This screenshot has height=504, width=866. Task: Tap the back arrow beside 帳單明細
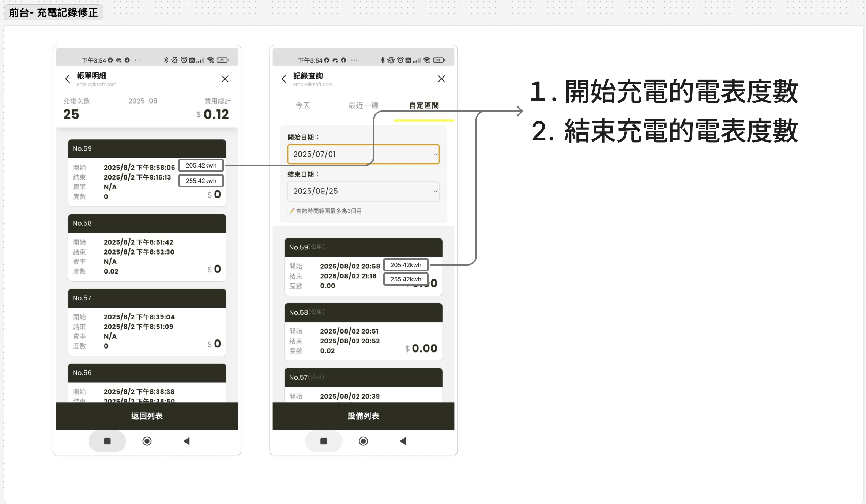67,79
